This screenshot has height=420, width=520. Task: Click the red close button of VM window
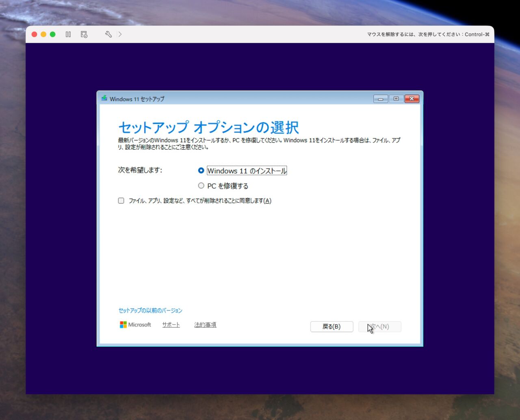35,35
